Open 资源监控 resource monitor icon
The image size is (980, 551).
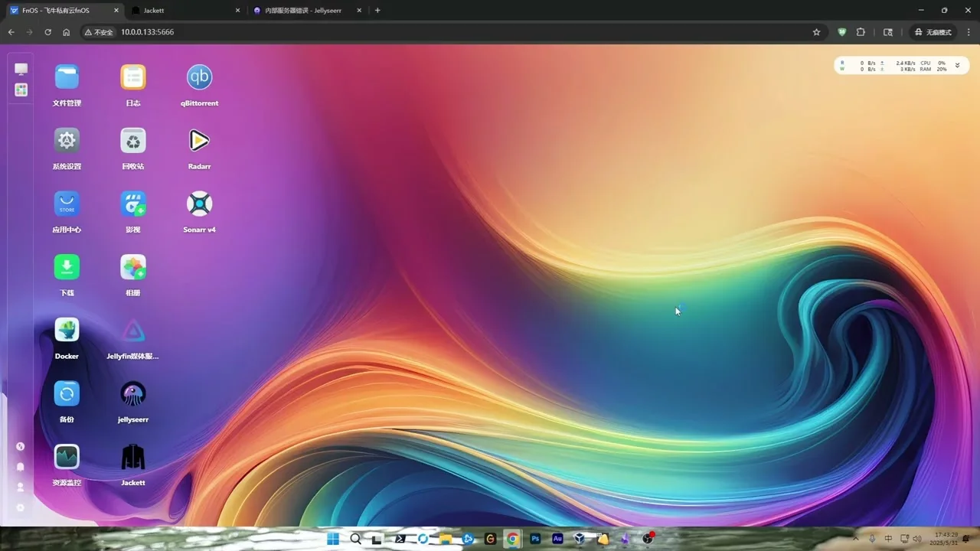click(x=67, y=458)
